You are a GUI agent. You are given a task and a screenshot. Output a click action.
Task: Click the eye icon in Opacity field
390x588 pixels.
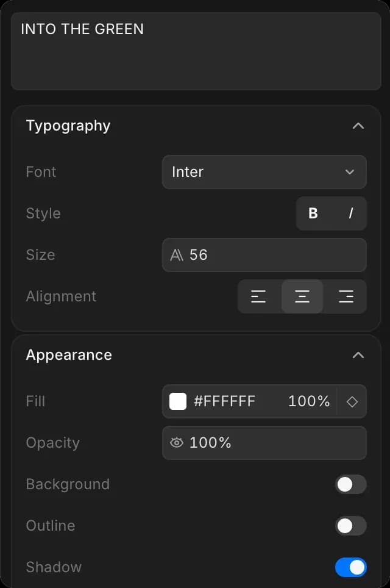tap(177, 443)
